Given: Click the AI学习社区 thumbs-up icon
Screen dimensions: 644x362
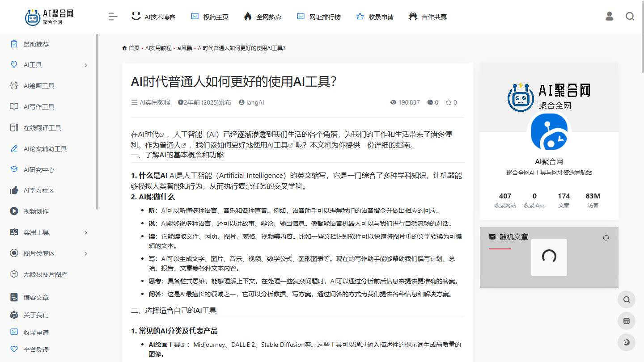Looking at the screenshot, I should coord(14,190).
